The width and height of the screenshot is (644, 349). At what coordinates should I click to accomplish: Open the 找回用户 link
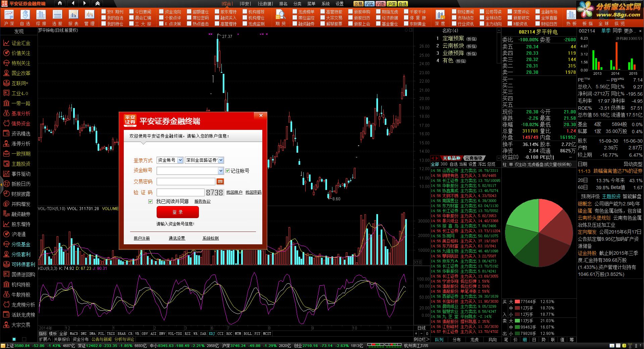pos(234,192)
